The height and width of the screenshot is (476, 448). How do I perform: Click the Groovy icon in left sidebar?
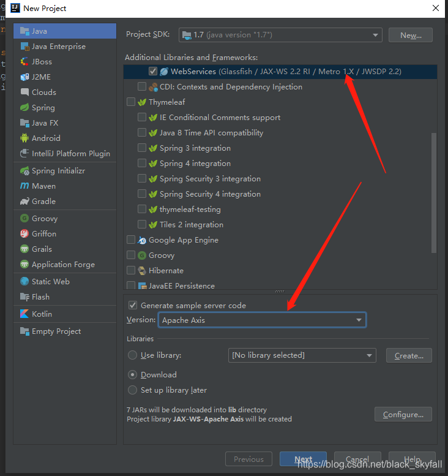(24, 218)
